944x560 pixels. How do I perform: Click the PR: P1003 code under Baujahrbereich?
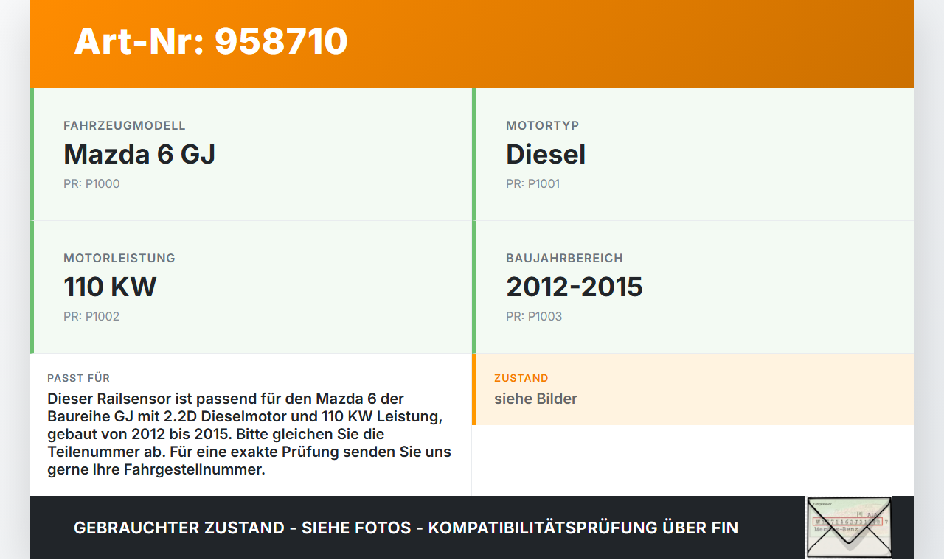(x=532, y=316)
